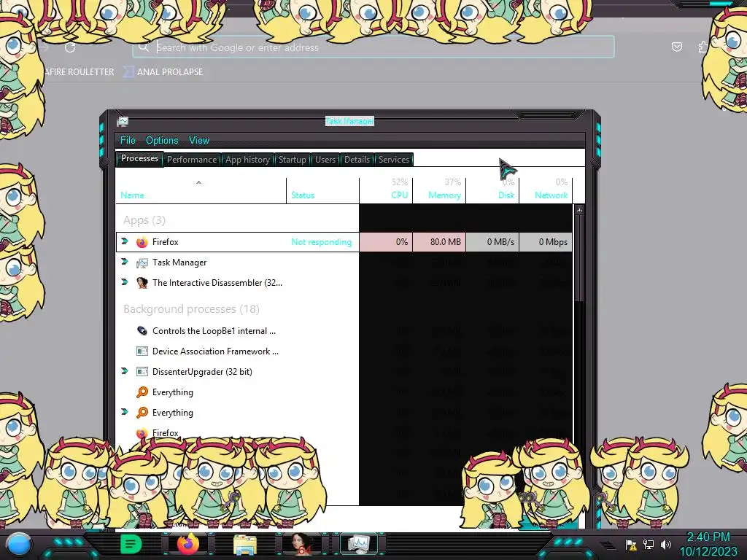The height and width of the screenshot is (560, 747).
Task: Click Firefox icon under Background processes
Action: 142,433
